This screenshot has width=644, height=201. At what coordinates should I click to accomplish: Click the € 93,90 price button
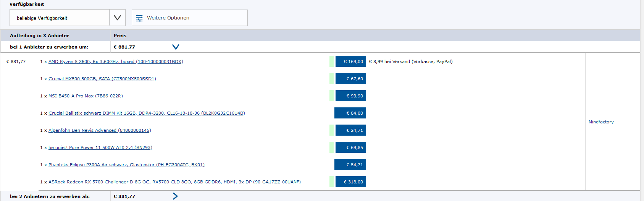coord(351,96)
